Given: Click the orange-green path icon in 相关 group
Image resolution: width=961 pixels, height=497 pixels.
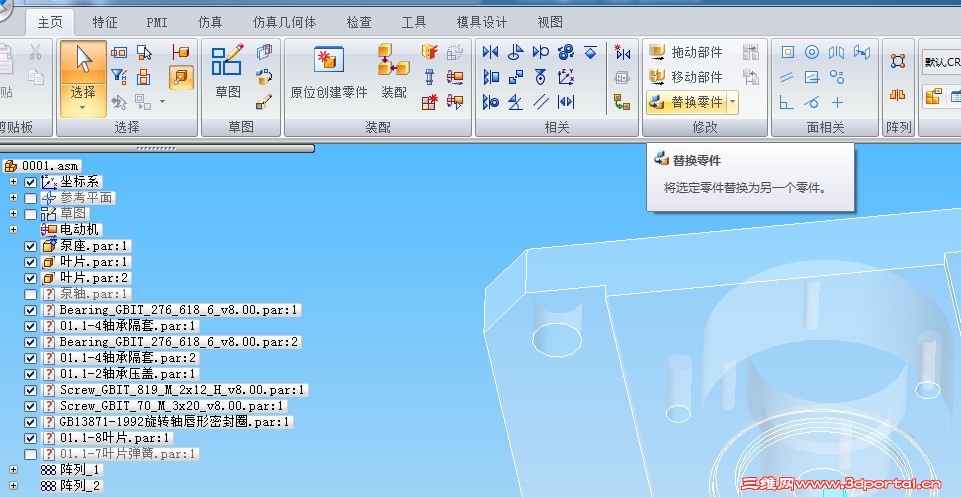Looking at the screenshot, I should (622, 102).
